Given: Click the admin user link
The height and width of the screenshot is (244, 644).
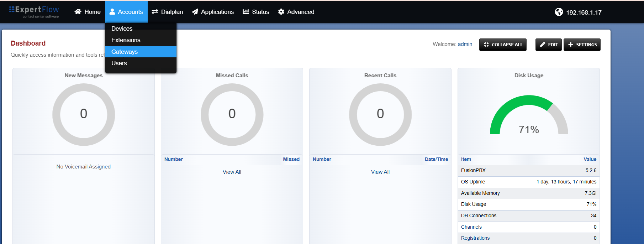Looking at the screenshot, I should (x=465, y=44).
